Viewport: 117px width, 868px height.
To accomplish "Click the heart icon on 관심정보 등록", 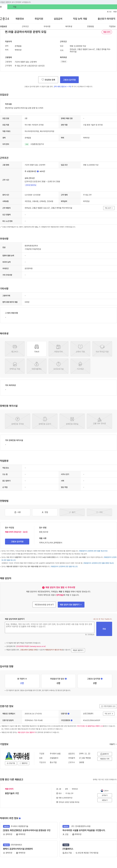I will tap(43, 80).
